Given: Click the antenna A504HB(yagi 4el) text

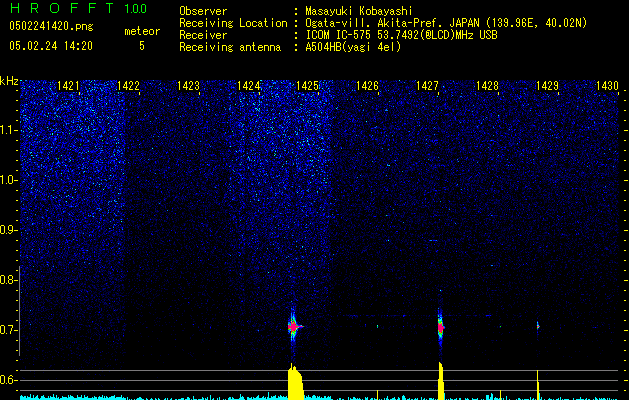Looking at the screenshot, I should [353, 47].
